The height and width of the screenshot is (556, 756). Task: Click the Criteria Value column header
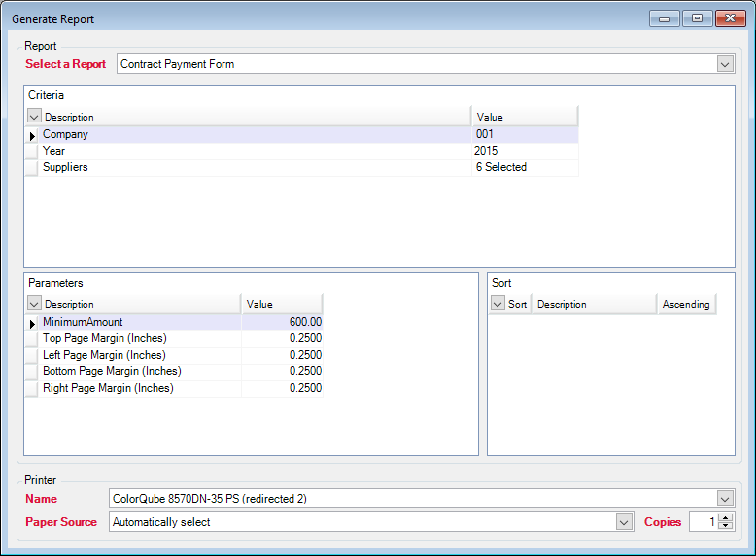tap(525, 117)
